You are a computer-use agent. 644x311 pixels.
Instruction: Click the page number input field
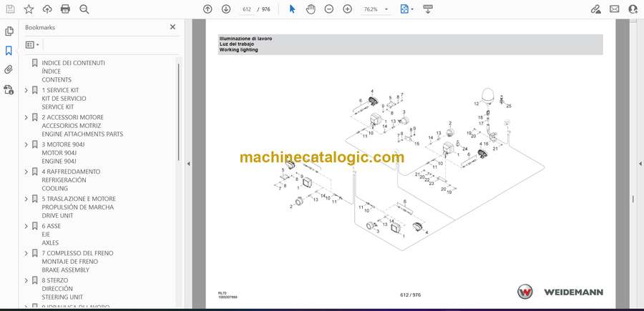coord(247,9)
